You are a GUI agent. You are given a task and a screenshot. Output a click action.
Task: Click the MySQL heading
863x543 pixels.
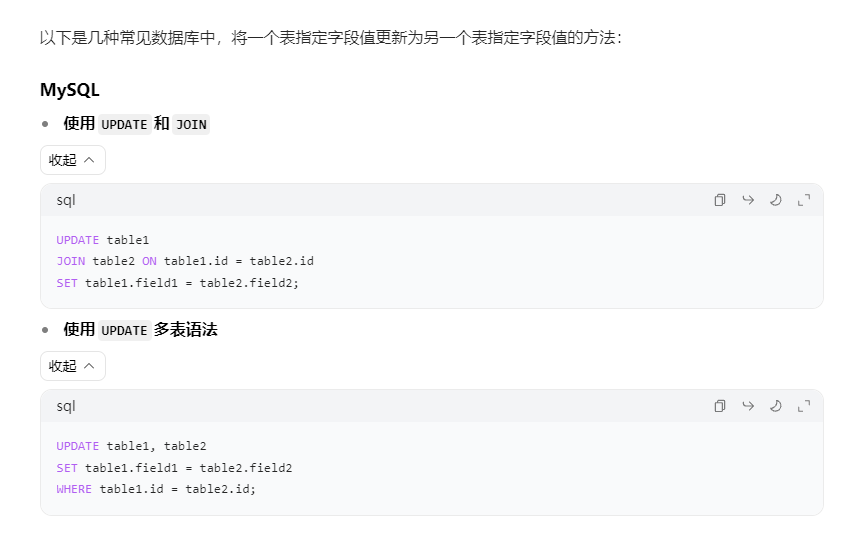coord(70,89)
